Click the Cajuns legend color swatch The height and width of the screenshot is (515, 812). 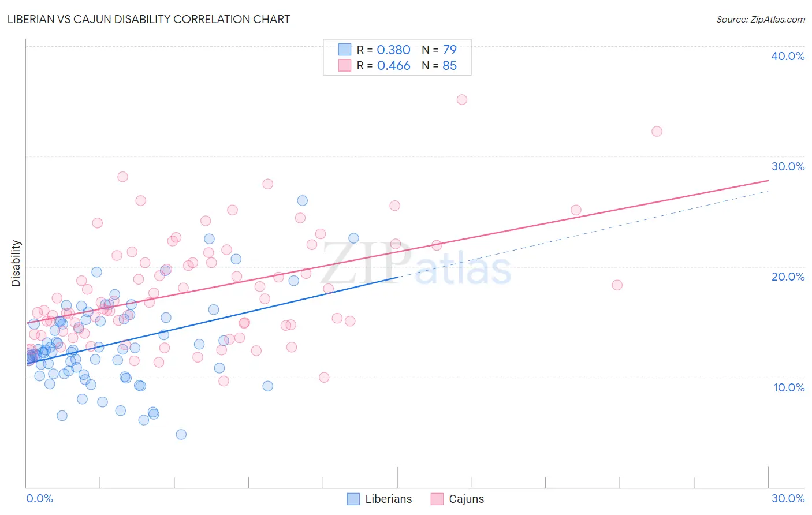tap(437, 499)
